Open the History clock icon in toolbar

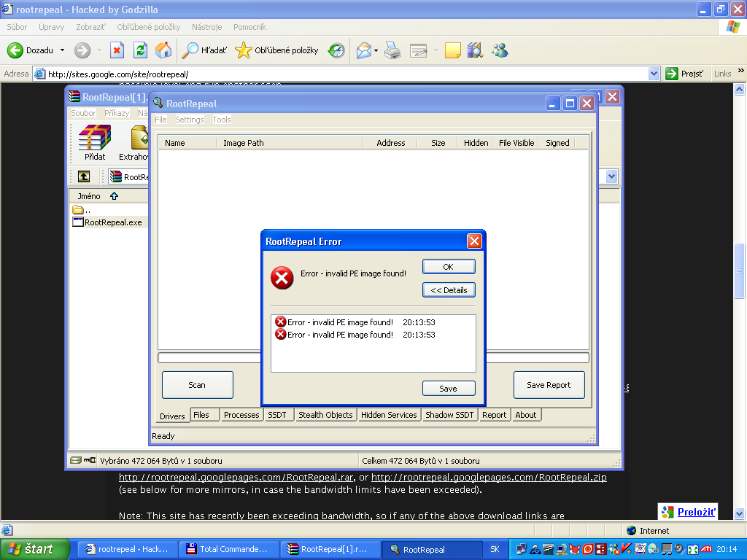(x=336, y=50)
